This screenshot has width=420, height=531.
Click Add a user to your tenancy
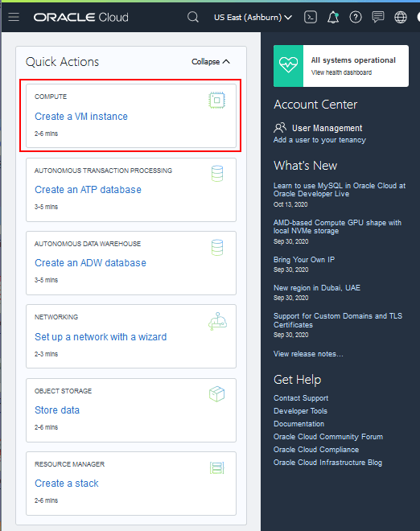pyautogui.click(x=319, y=140)
